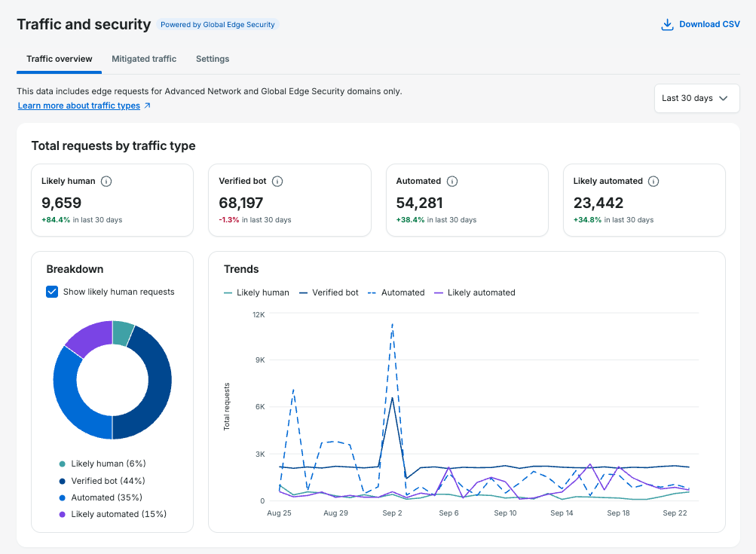Click the 9,659 Likely human value

pos(61,203)
